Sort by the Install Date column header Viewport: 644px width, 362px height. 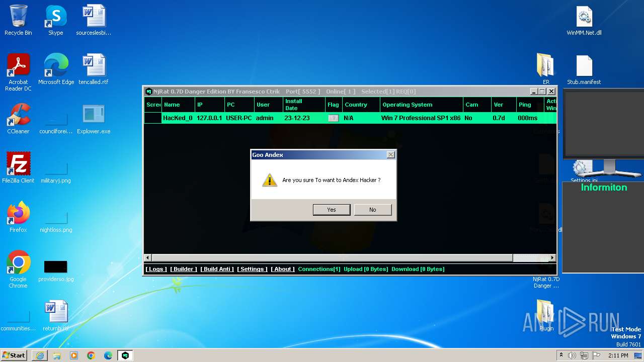tap(304, 105)
